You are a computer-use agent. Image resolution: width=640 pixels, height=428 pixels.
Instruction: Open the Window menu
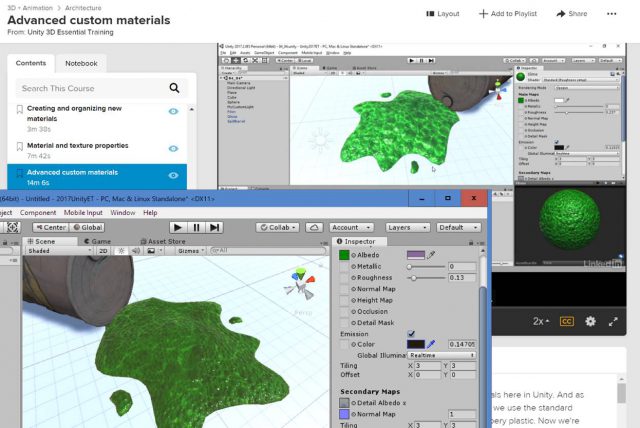pyautogui.click(x=122, y=213)
